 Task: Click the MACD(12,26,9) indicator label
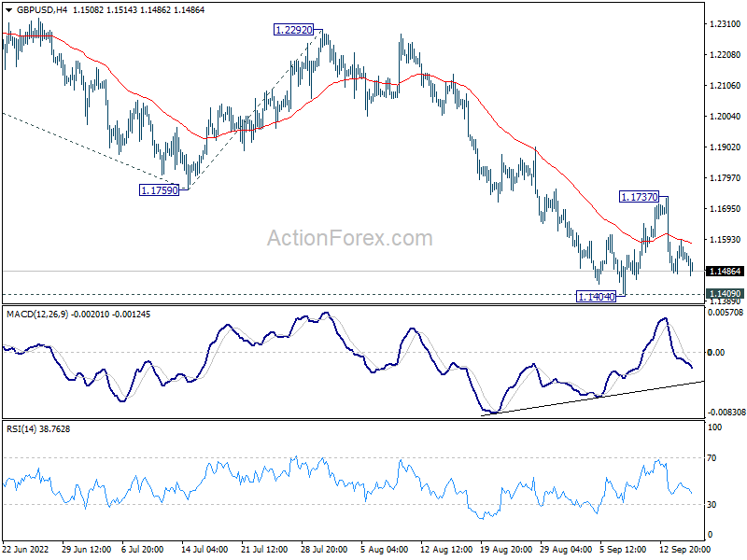pyautogui.click(x=37, y=315)
